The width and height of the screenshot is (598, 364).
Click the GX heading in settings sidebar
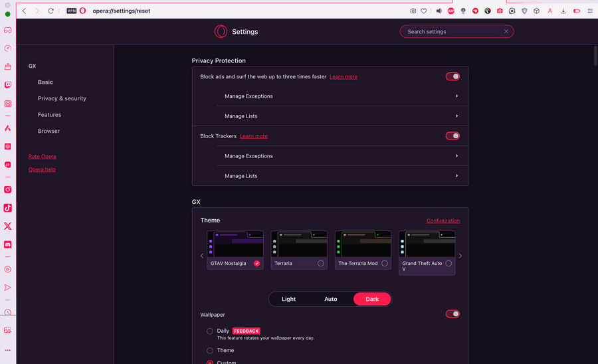pyautogui.click(x=33, y=66)
